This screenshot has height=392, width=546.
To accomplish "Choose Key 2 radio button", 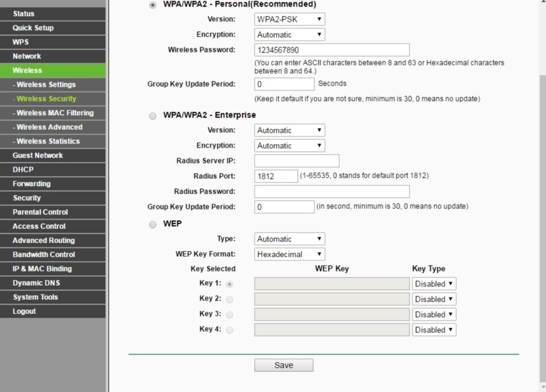I will (229, 299).
